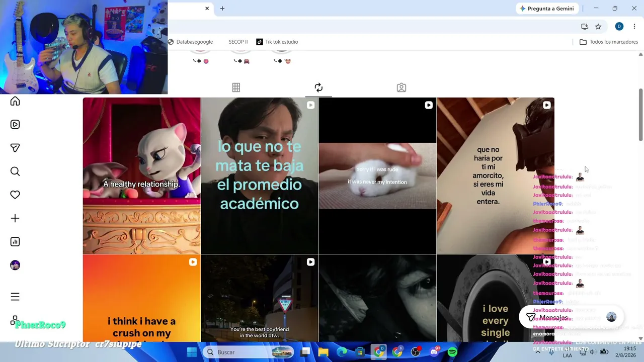Open Discord from the taskbar

[x=434, y=352]
